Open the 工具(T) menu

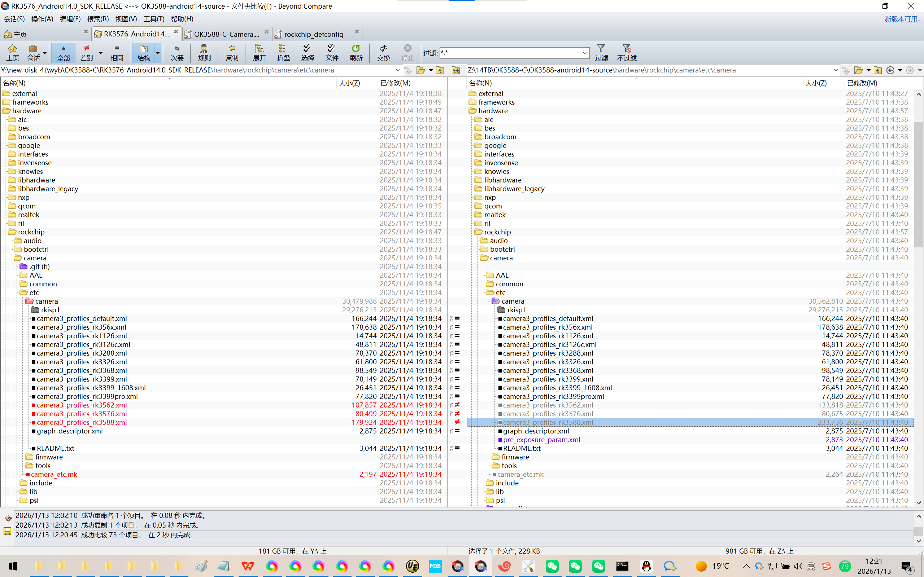(x=153, y=19)
